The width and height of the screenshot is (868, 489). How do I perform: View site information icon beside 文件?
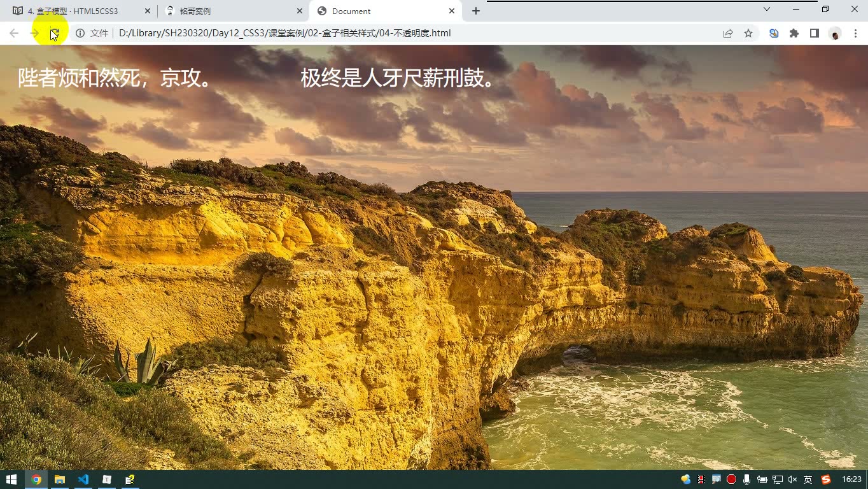click(80, 33)
